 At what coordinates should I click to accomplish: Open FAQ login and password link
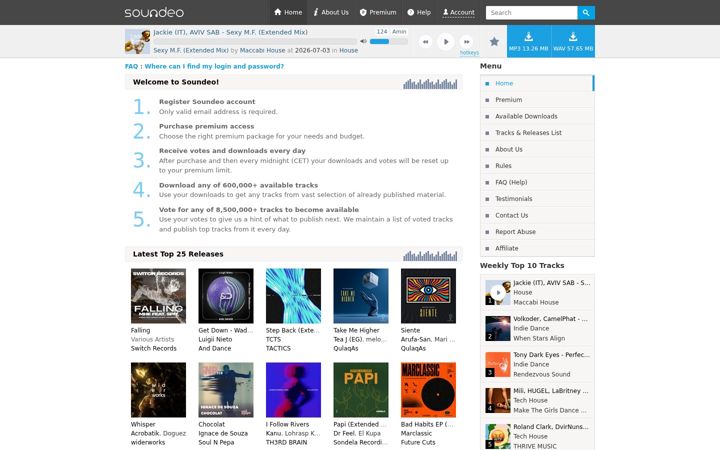coord(204,66)
